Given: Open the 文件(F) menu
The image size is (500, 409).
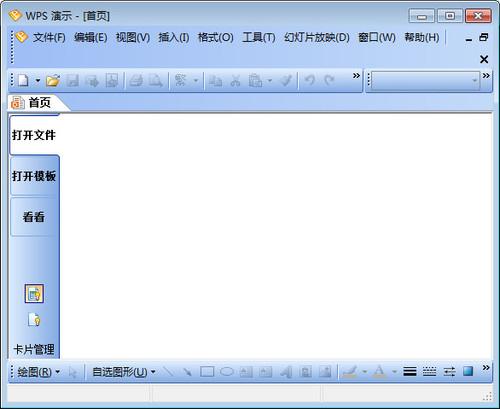Looking at the screenshot, I should pos(49,37).
